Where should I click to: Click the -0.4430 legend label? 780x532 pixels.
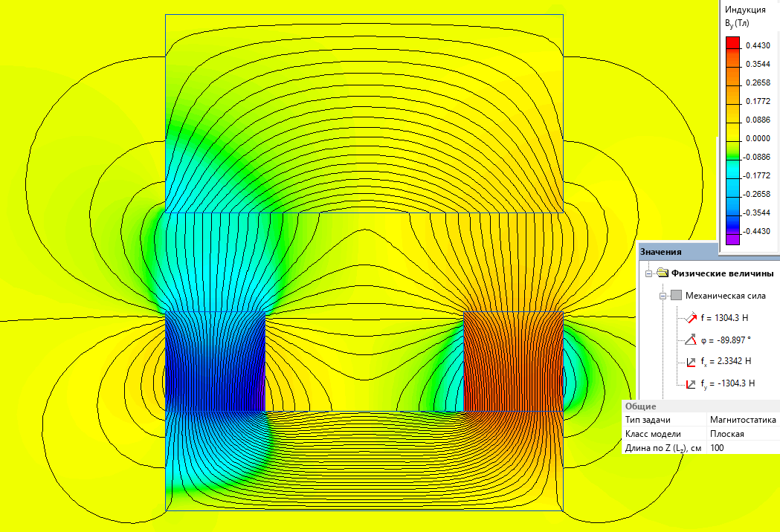(x=757, y=231)
